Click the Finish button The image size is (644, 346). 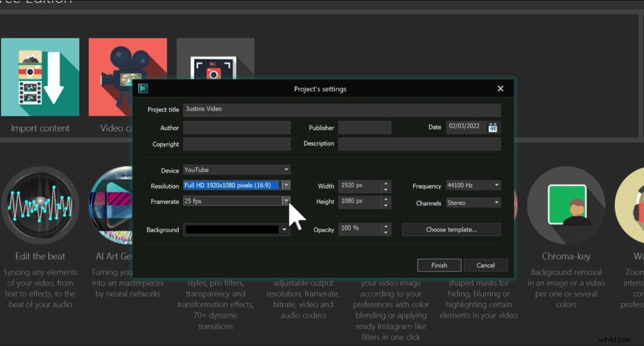coord(439,265)
